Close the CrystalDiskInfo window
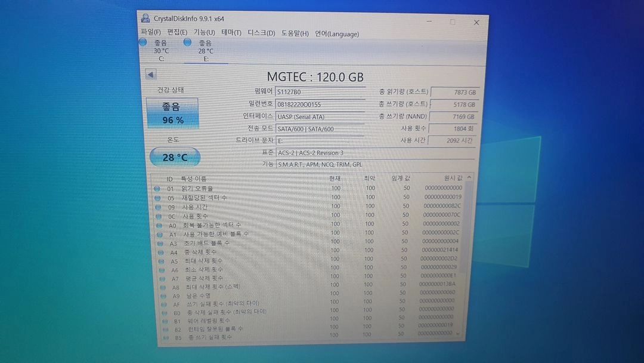Image resolution: width=644 pixels, height=363 pixels. 476,23
